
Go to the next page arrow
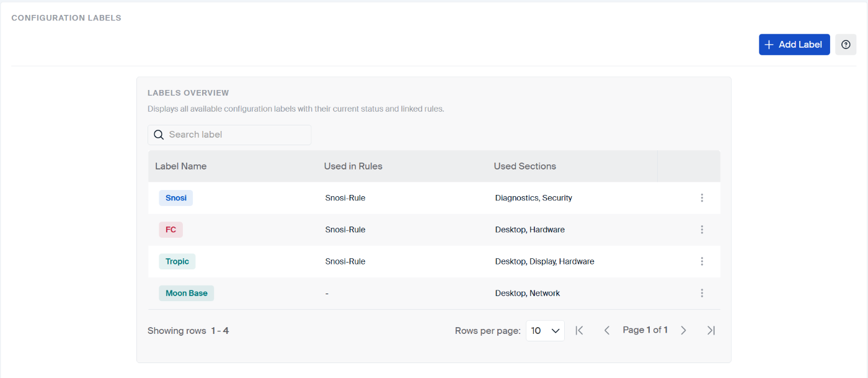tap(683, 330)
